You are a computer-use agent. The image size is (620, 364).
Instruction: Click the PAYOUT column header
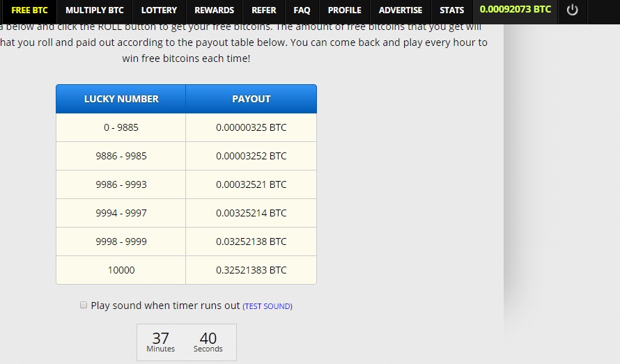251,99
